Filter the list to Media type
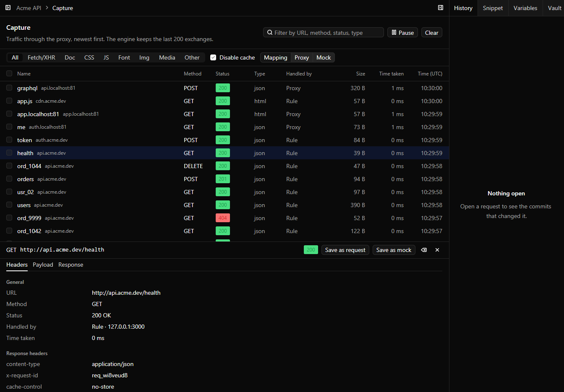 click(167, 57)
